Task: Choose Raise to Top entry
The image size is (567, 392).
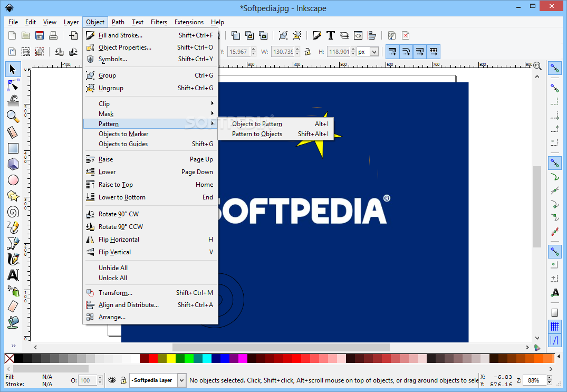Action: 150,185
